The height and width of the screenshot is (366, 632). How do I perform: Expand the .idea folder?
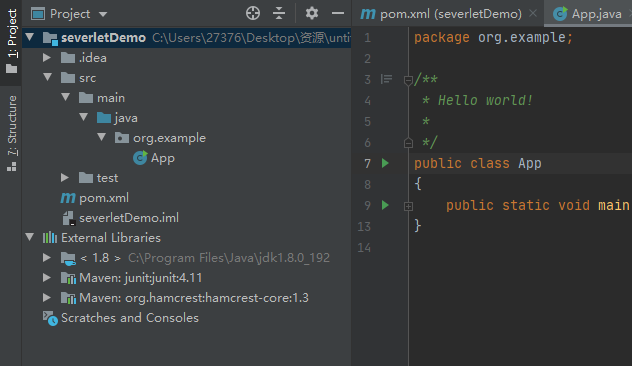click(x=47, y=58)
